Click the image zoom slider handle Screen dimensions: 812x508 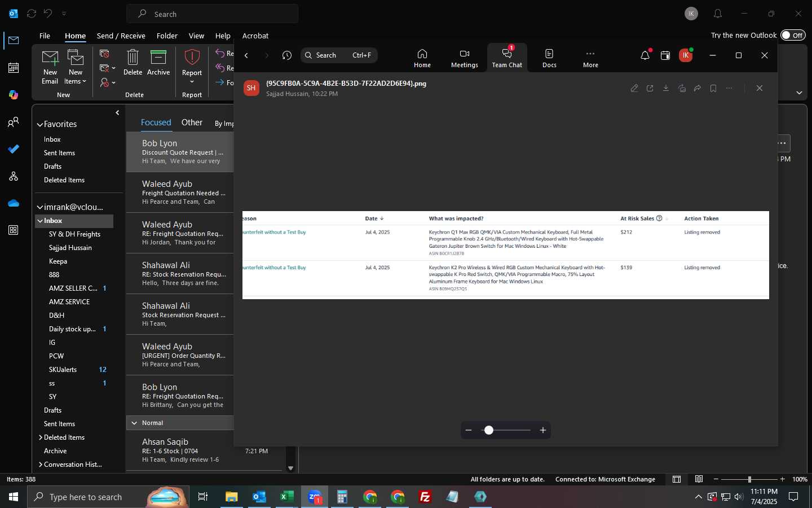pyautogui.click(x=489, y=430)
